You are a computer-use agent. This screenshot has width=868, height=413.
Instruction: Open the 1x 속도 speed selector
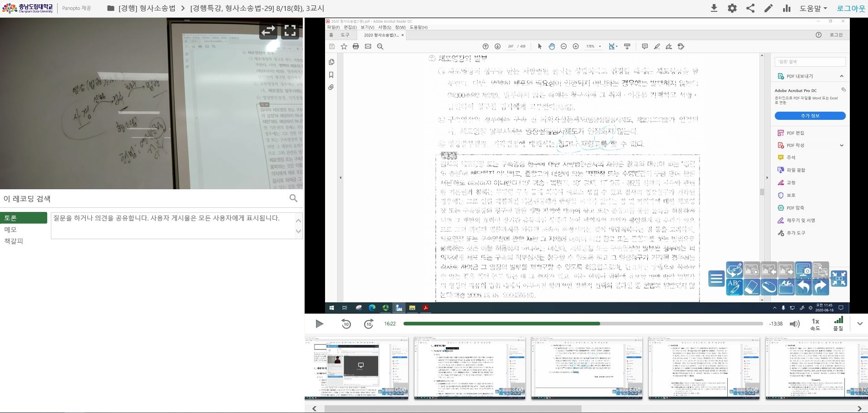click(815, 324)
